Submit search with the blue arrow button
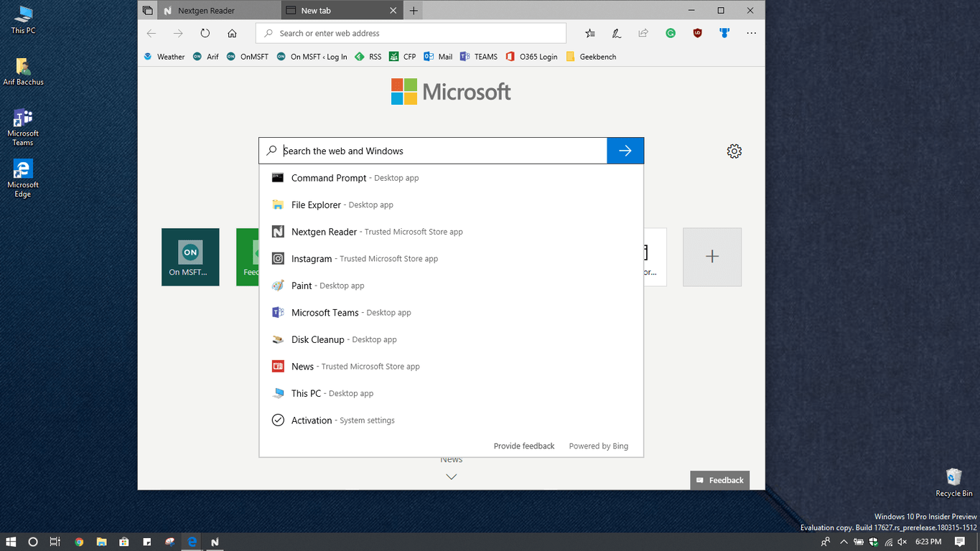980x551 pixels. click(625, 151)
